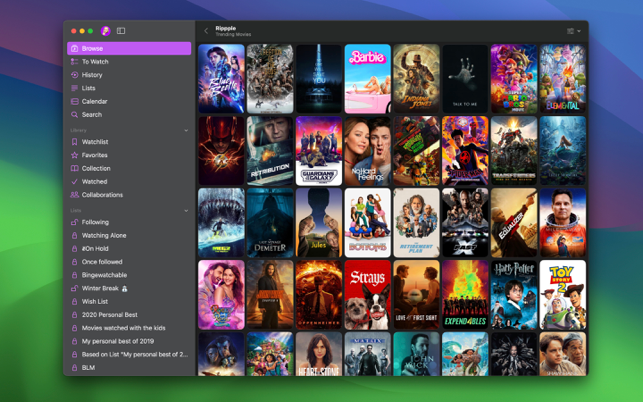This screenshot has width=643, height=402.
Task: Open the Heart of Stone poster
Action: coord(319,354)
